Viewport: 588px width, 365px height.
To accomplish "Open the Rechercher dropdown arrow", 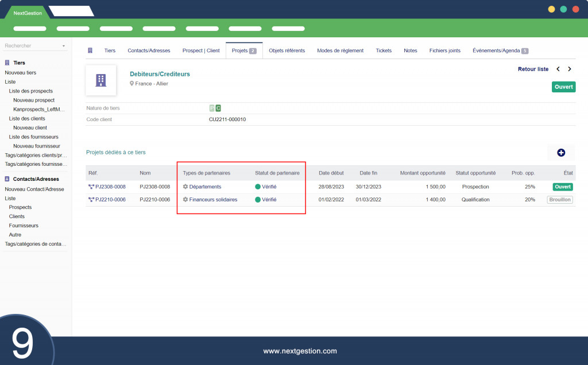I will coord(64,46).
